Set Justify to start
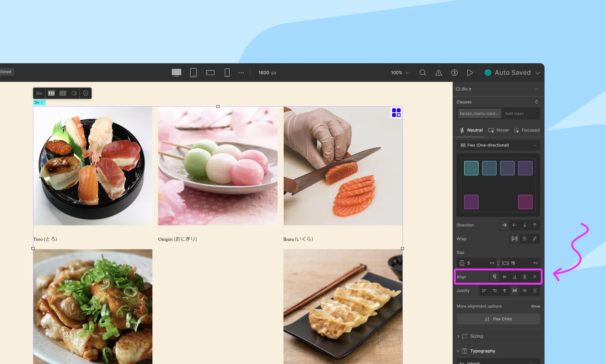 pos(484,291)
